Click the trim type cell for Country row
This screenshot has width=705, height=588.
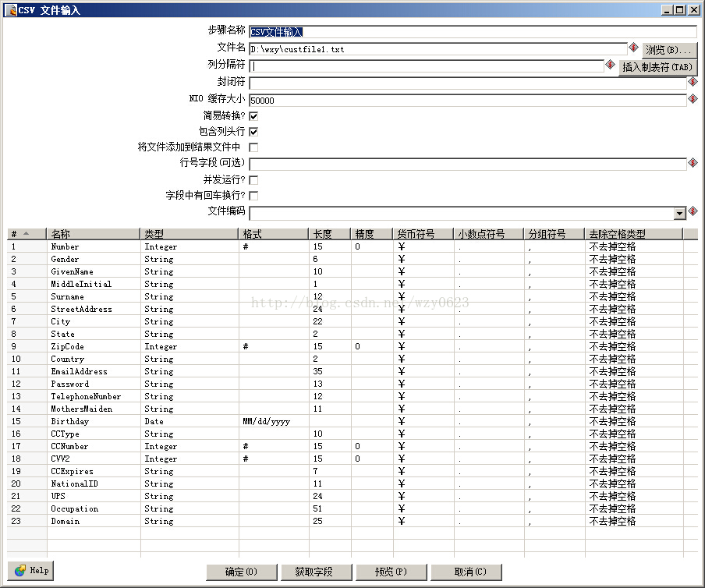[x=634, y=359]
